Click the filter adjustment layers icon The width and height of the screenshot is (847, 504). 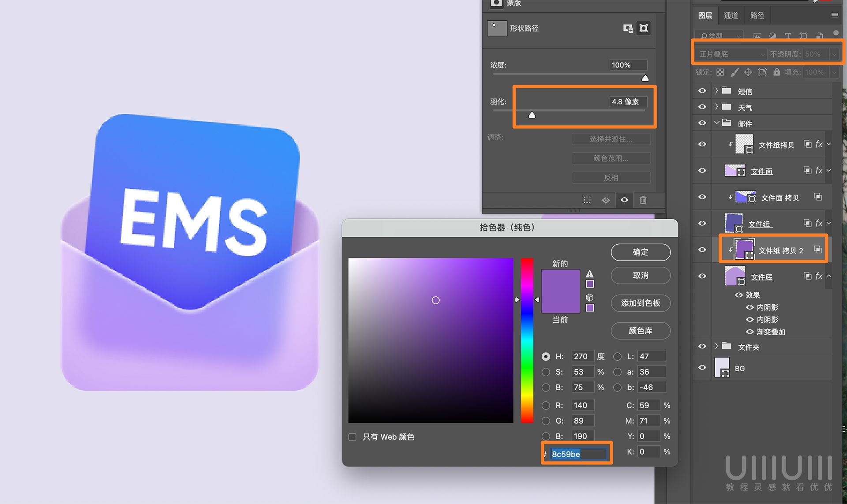[x=772, y=36]
